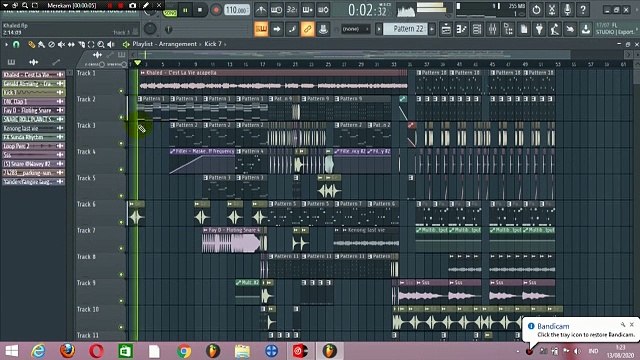Click the stamp-shaped toolbar icon

coord(323,29)
